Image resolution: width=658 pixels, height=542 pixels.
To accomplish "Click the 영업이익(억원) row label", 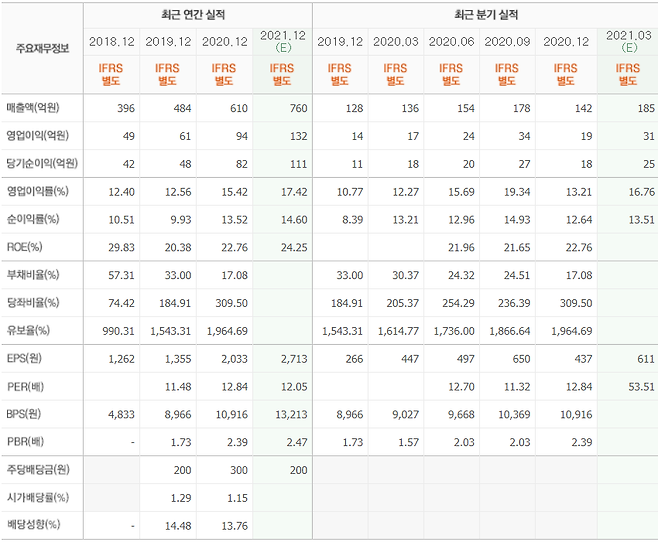I will tap(39, 135).
